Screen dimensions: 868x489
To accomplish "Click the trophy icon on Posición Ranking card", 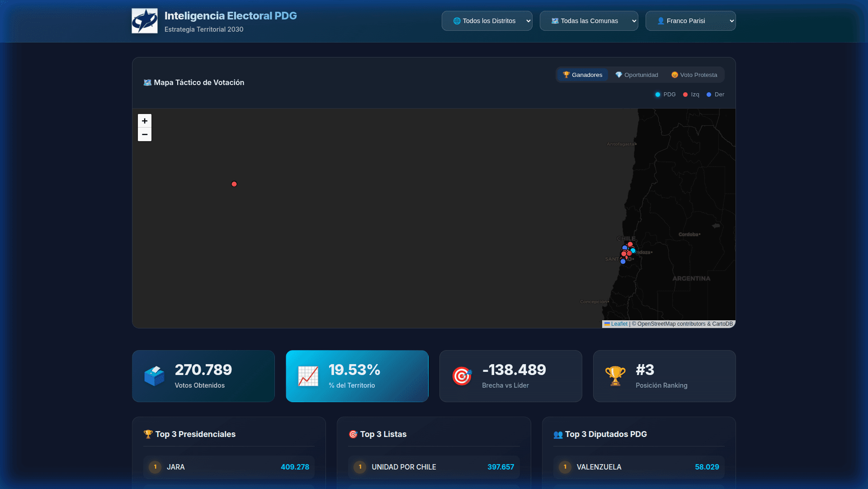I will tap(615, 376).
